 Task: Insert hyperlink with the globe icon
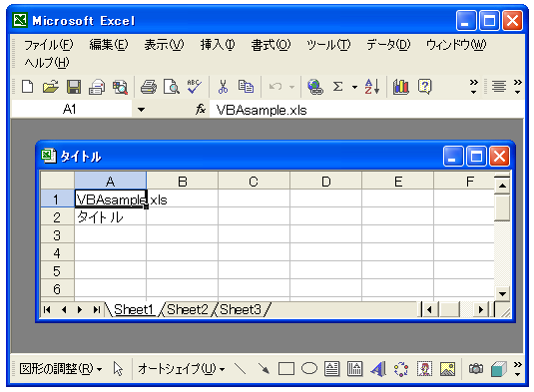(x=315, y=87)
